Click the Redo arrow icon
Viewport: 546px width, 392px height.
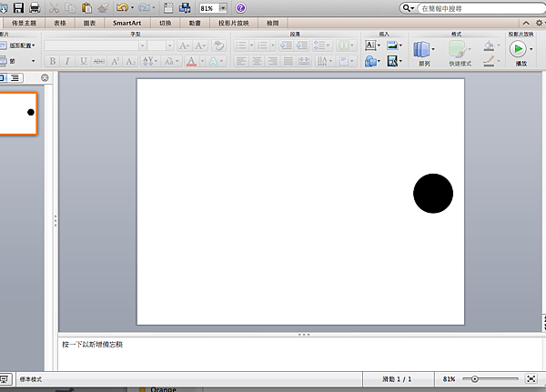coord(144,7)
